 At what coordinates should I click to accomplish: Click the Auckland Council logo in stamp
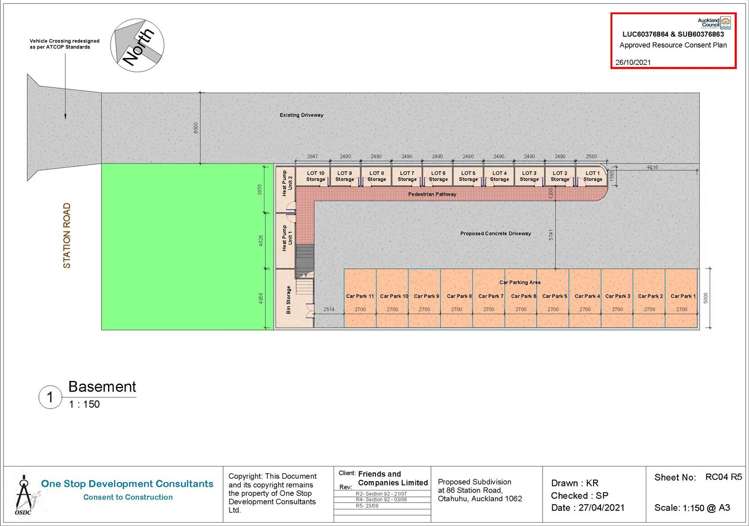714,22
